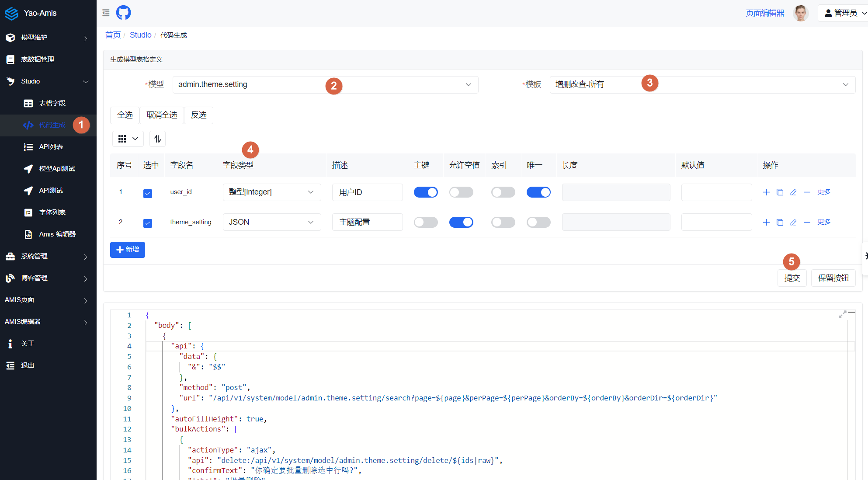Click the admin avatar picture

click(801, 13)
